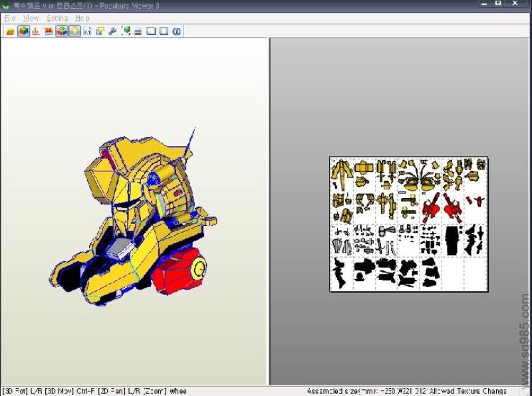Click the red and orange pattern icon
The width and height of the screenshot is (532, 396).
point(49,31)
